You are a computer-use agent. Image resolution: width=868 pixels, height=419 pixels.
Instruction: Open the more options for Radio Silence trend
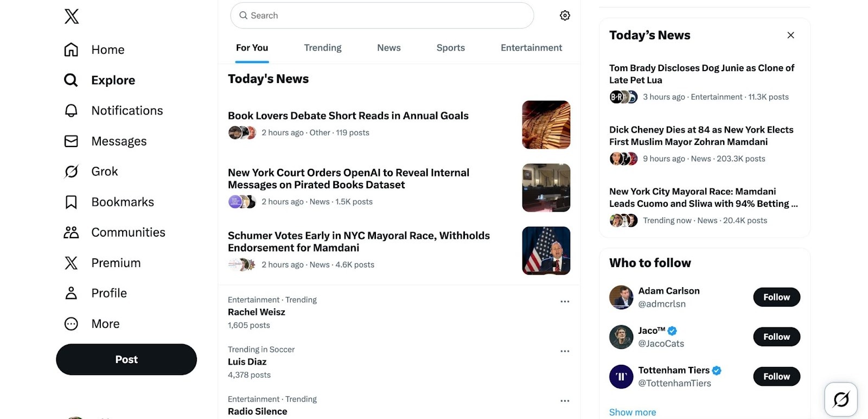click(x=565, y=401)
